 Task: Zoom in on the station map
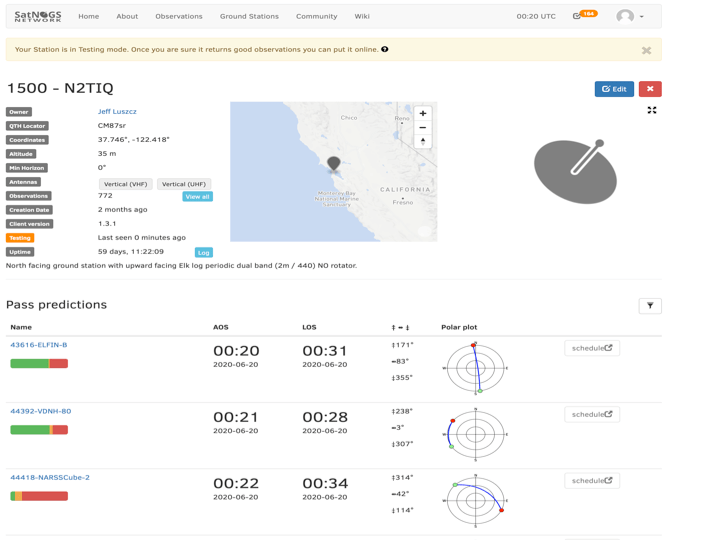point(423,113)
